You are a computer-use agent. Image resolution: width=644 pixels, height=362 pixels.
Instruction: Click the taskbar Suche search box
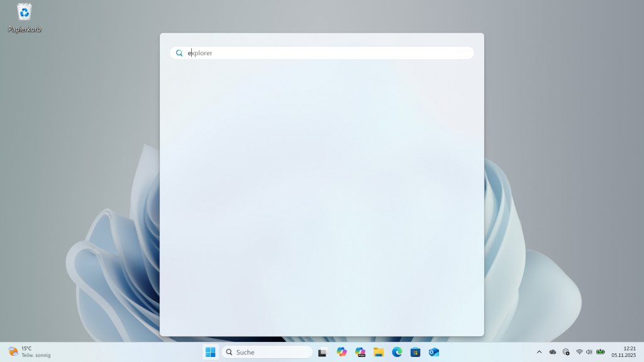pyautogui.click(x=267, y=352)
